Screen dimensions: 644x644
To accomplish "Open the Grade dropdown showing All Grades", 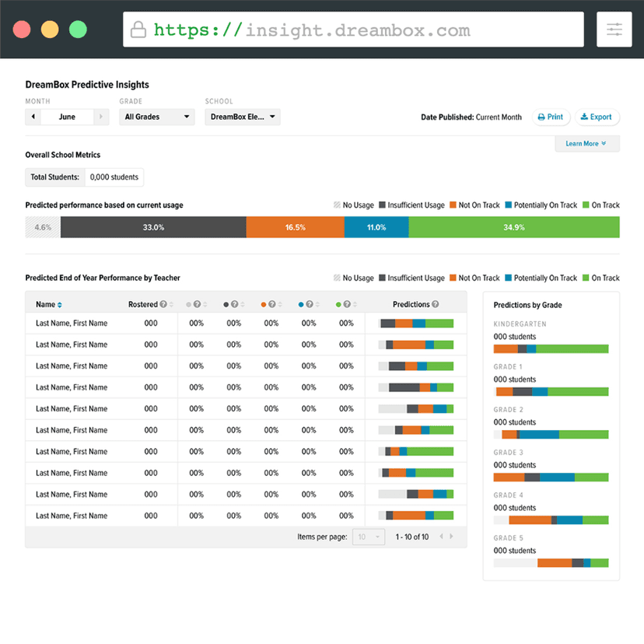I will 157,117.
